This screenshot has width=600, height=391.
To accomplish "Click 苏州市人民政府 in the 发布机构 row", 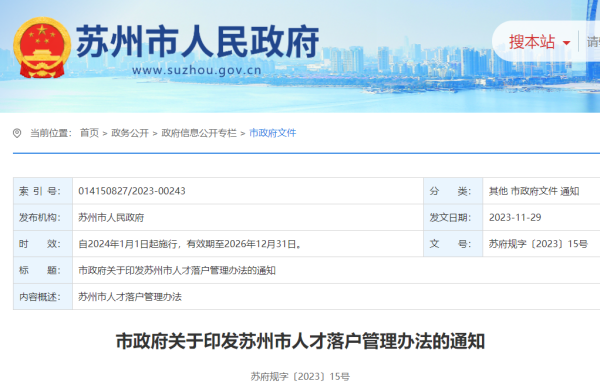I will (111, 218).
